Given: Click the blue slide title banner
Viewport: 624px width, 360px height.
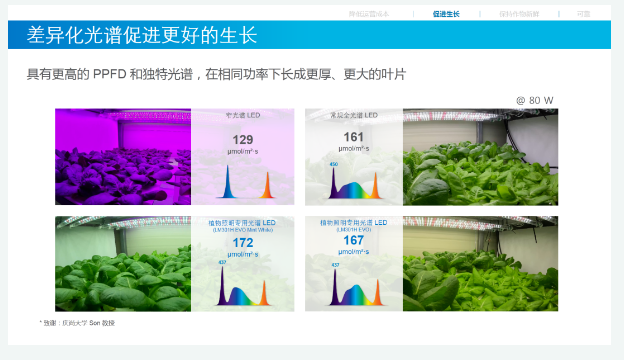Looking at the screenshot, I should 309,35.
